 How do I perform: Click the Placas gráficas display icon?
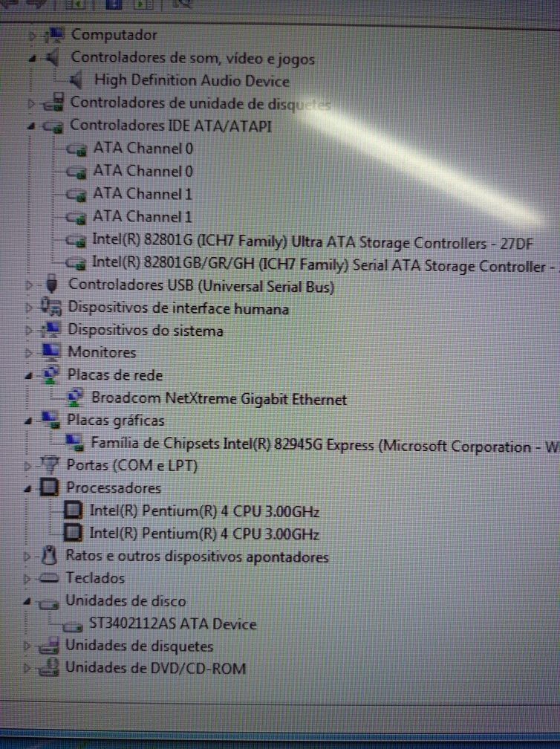(51, 420)
